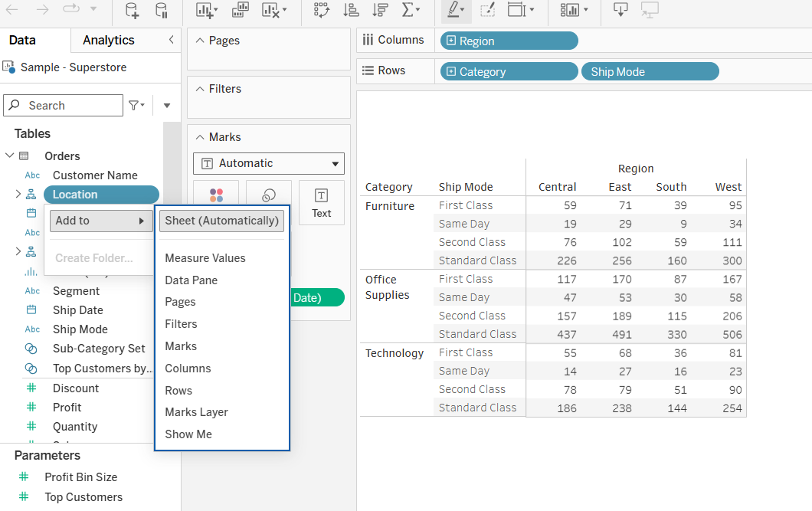This screenshot has height=511, width=812.
Task: Collapse the Orders table in the Data pane
Action: (11, 155)
